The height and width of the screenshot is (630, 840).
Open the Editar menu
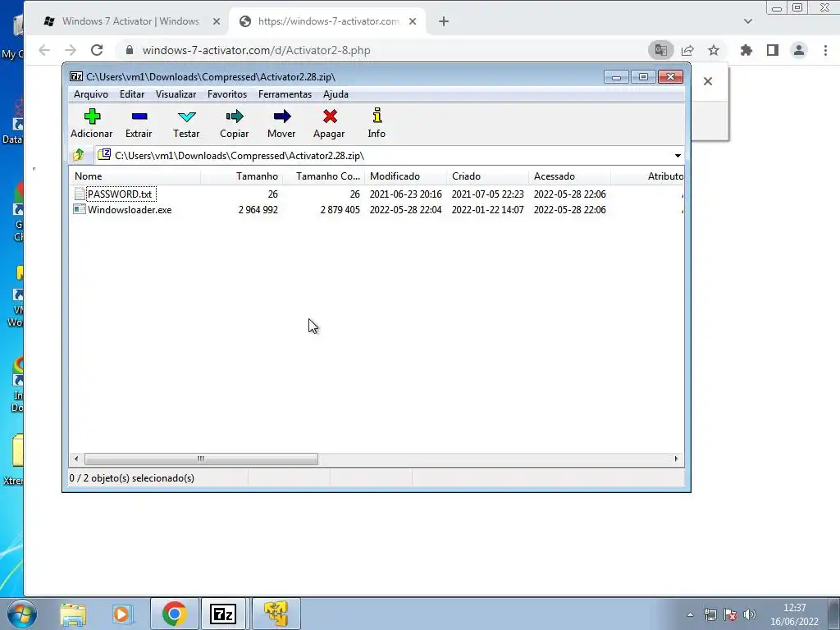click(x=132, y=94)
